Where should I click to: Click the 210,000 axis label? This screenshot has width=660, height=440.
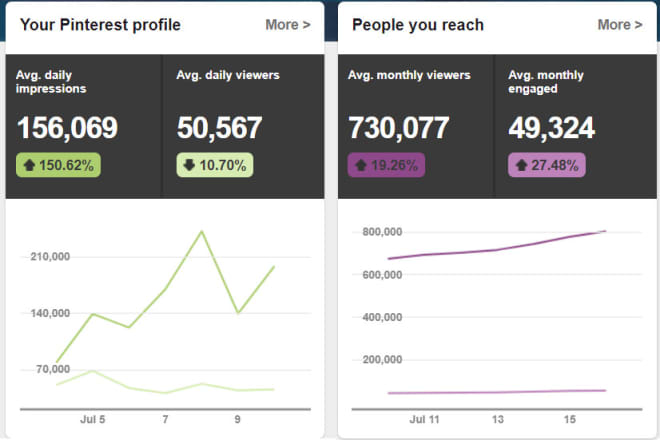tap(50, 256)
